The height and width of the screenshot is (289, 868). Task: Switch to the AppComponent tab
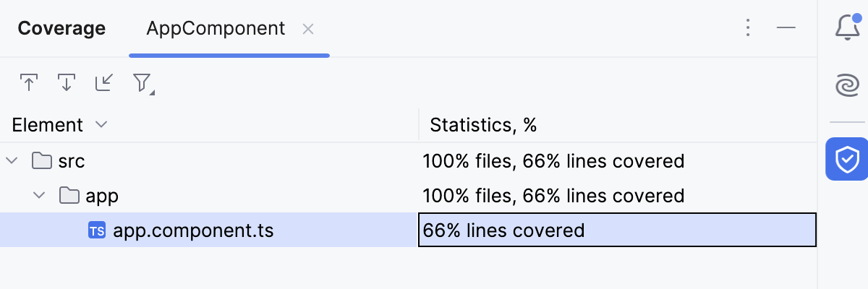coord(216,29)
